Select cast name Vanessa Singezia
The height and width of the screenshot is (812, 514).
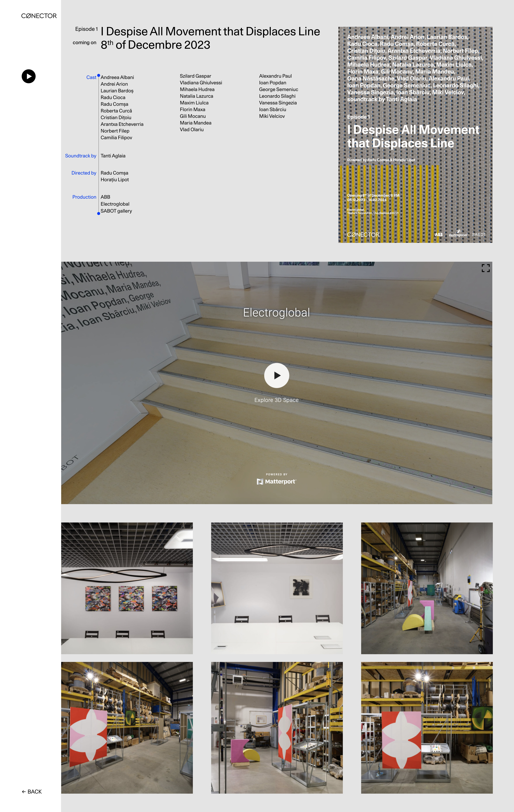coord(278,103)
